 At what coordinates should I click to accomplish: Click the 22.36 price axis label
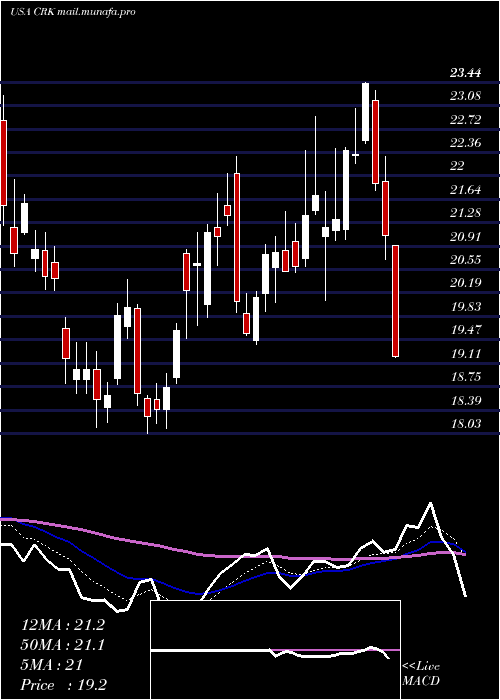466,142
